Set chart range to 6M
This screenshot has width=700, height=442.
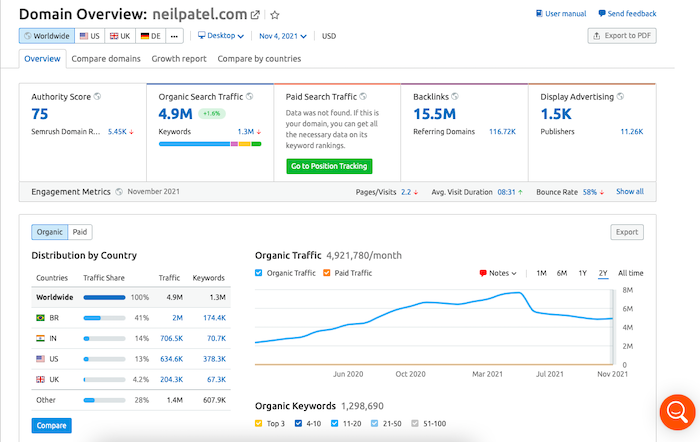tap(562, 273)
